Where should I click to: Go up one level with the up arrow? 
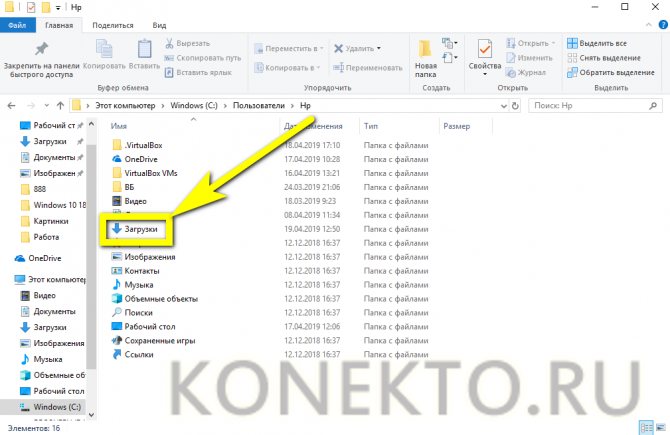coord(60,106)
